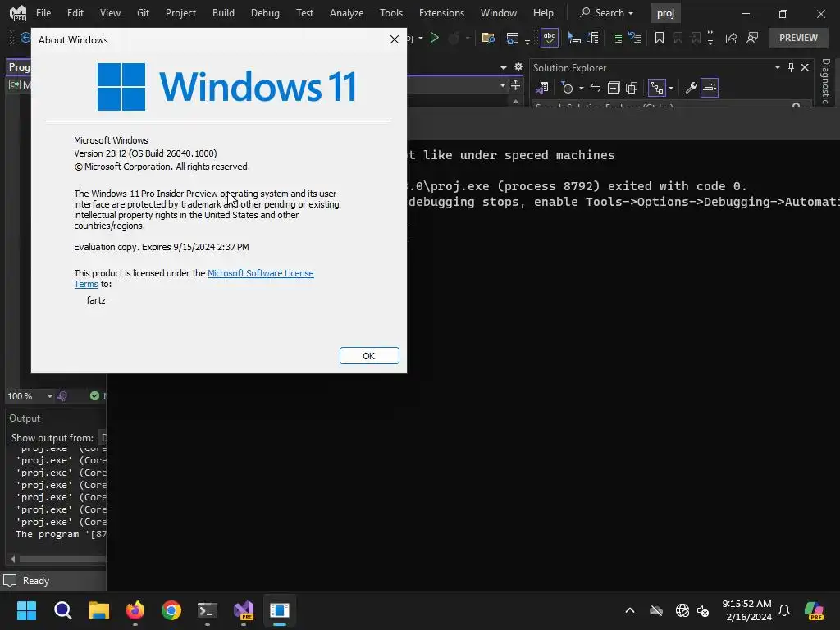The image size is (840, 630).
Task: Toggle a bookmark on the current line
Action: click(x=660, y=38)
